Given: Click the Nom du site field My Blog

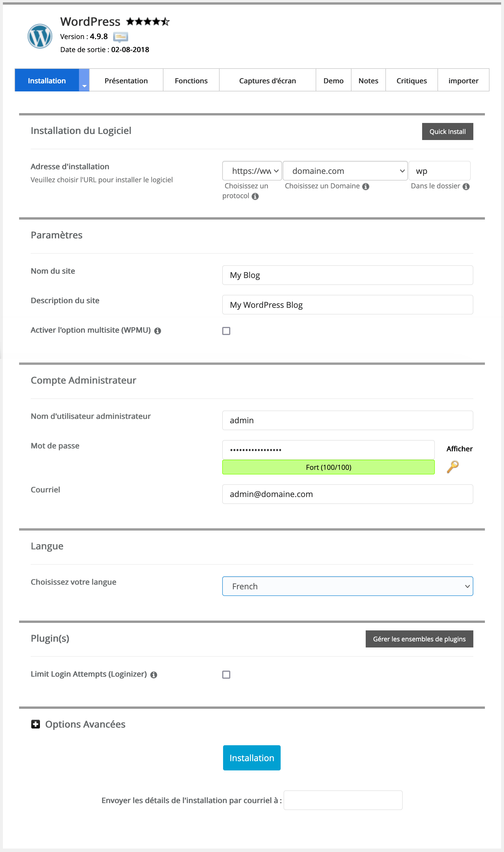Looking at the screenshot, I should (347, 275).
